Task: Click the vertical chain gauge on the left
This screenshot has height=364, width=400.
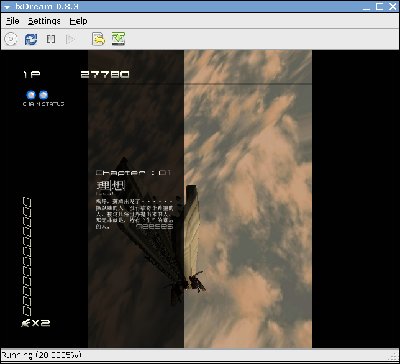Action: pos(27,257)
